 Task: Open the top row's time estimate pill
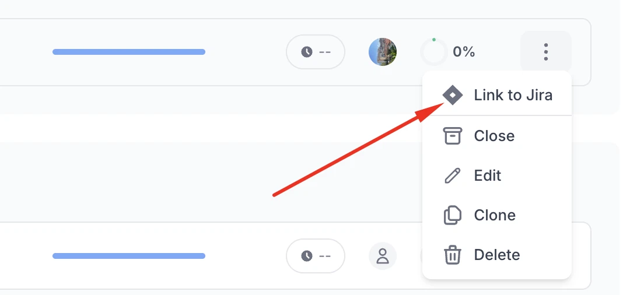[316, 52]
